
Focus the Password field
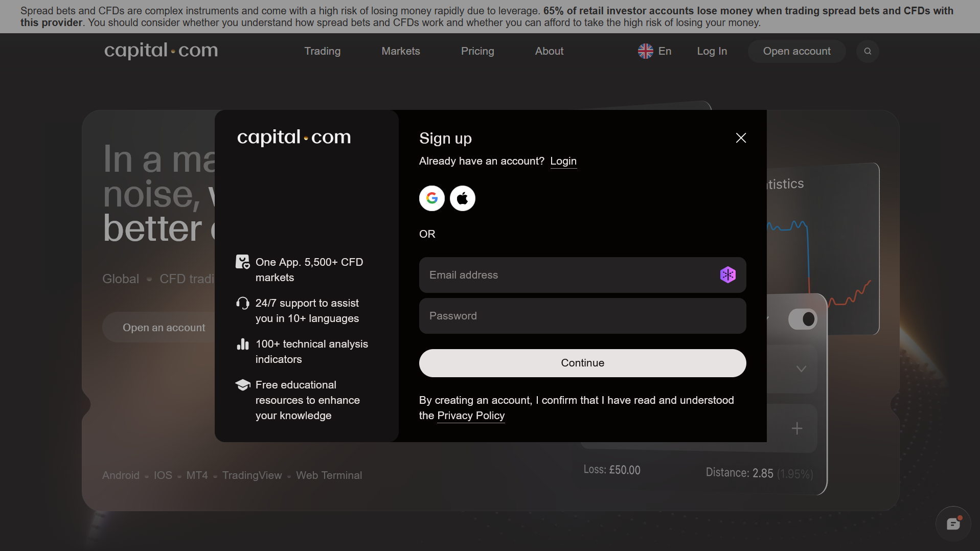pos(583,316)
